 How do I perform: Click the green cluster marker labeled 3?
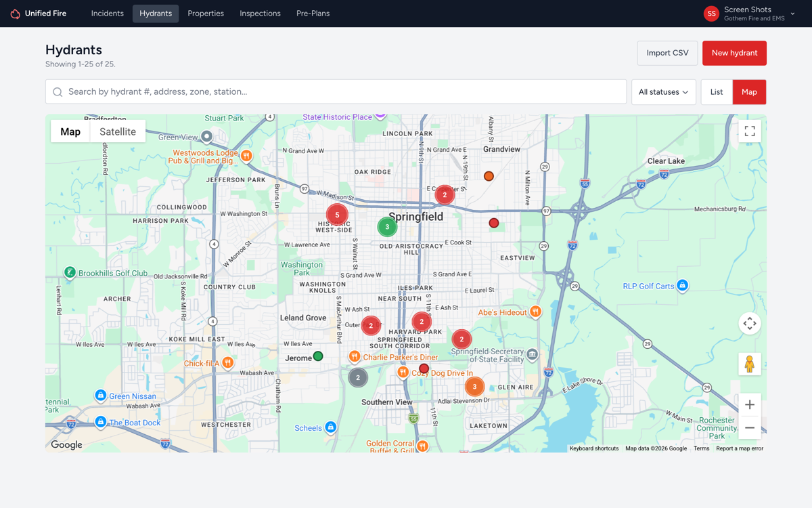(x=387, y=227)
